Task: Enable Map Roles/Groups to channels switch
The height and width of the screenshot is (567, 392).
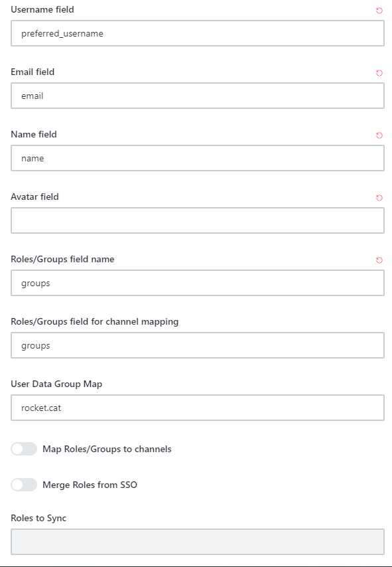Action: click(24, 449)
